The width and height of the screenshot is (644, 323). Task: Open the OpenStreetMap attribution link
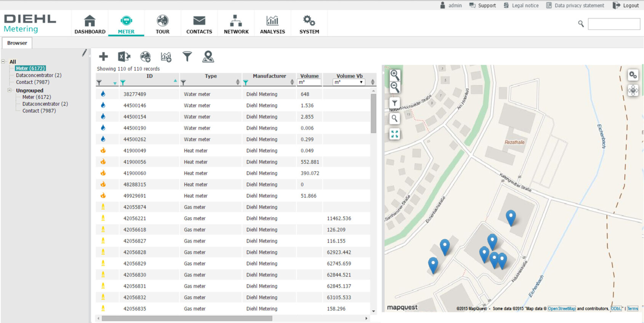[x=561, y=309]
